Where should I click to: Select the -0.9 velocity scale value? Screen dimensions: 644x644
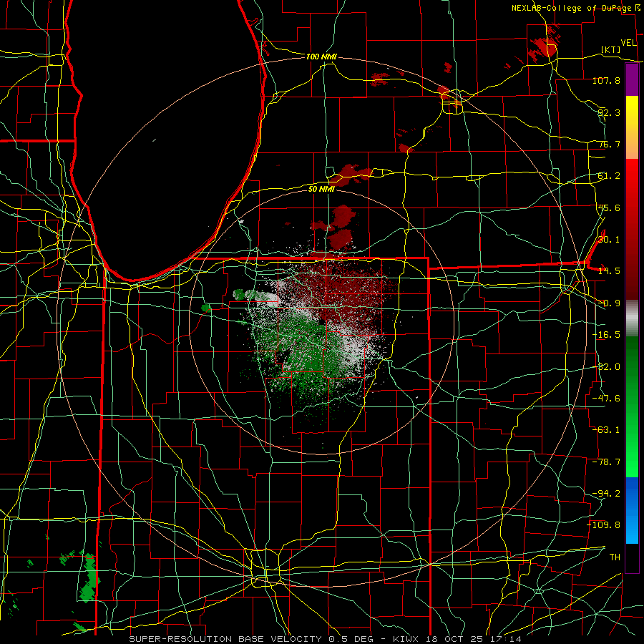[x=609, y=303]
